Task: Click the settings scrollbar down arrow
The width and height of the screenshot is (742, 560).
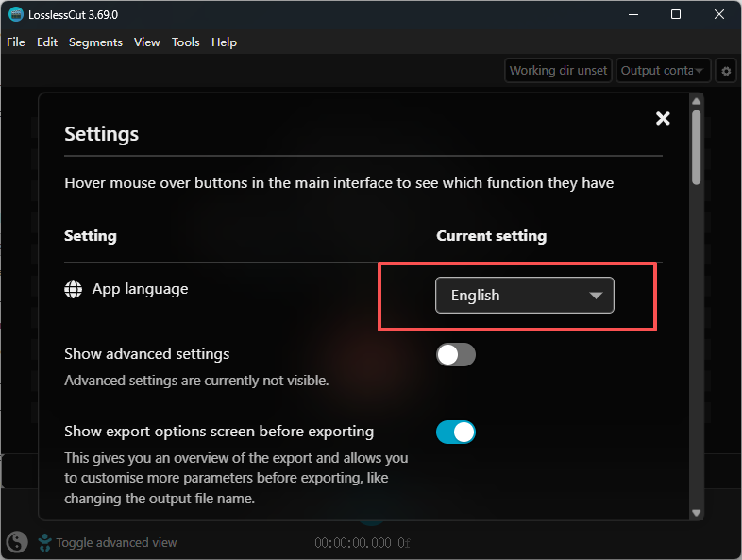Action: point(696,513)
